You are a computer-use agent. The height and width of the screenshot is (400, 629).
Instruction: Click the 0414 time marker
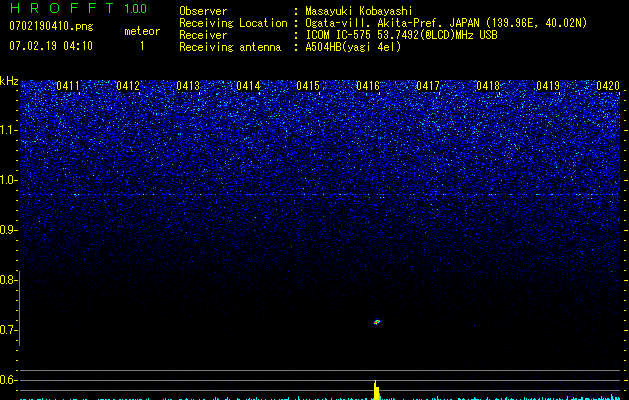pyautogui.click(x=248, y=86)
